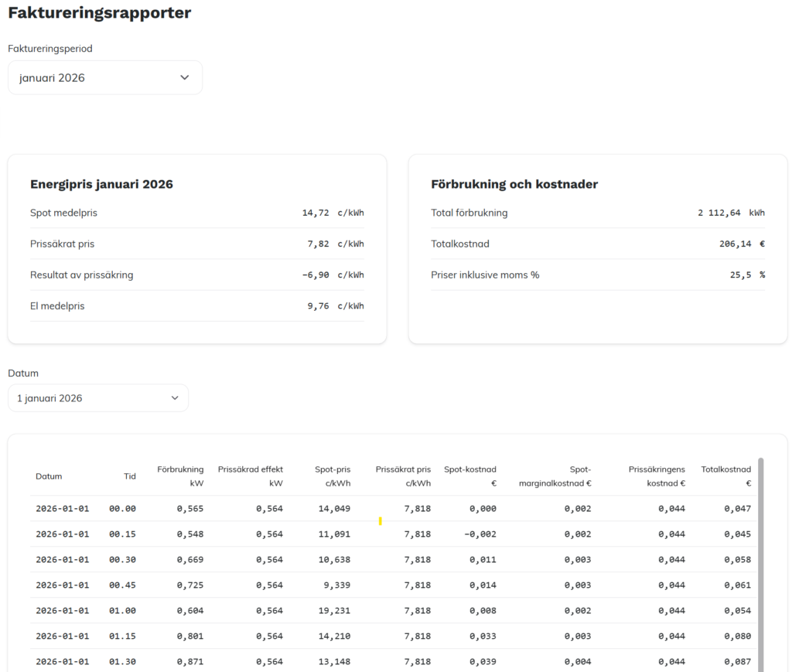Expand the Datum selector showing 1 januari 2026
Viewport: 792px width, 672px height.
98,398
